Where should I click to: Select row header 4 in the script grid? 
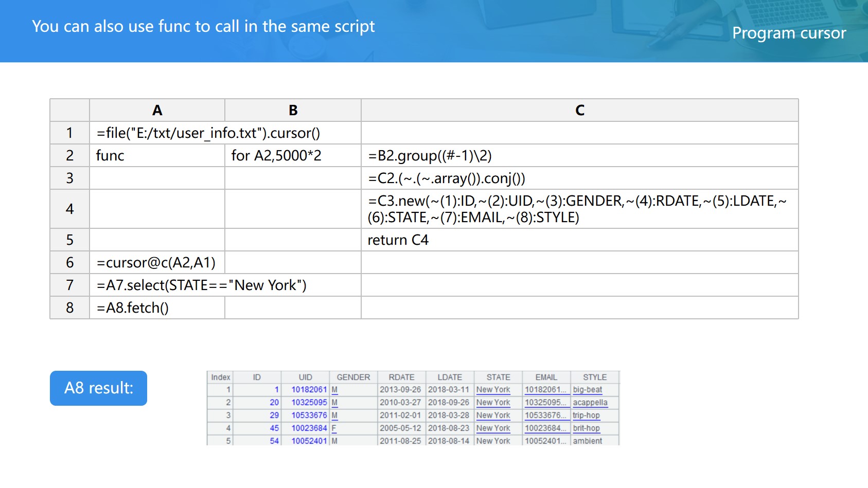70,209
